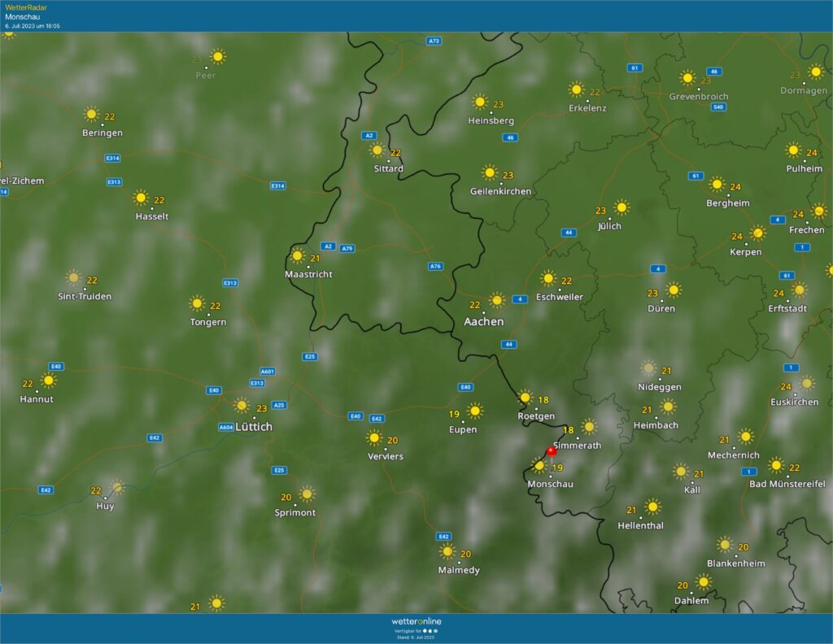Select the Heimbach town label
Image resolution: width=833 pixels, height=644 pixels.
click(x=656, y=426)
